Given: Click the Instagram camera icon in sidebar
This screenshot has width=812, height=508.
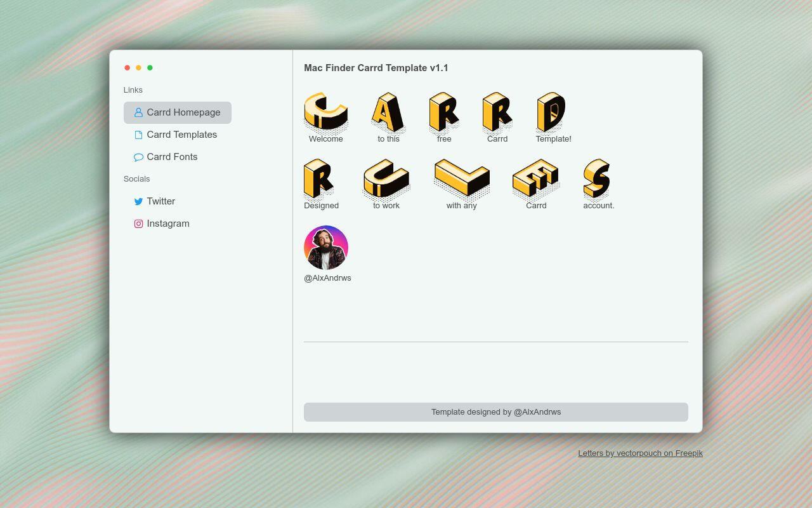Looking at the screenshot, I should 138,224.
